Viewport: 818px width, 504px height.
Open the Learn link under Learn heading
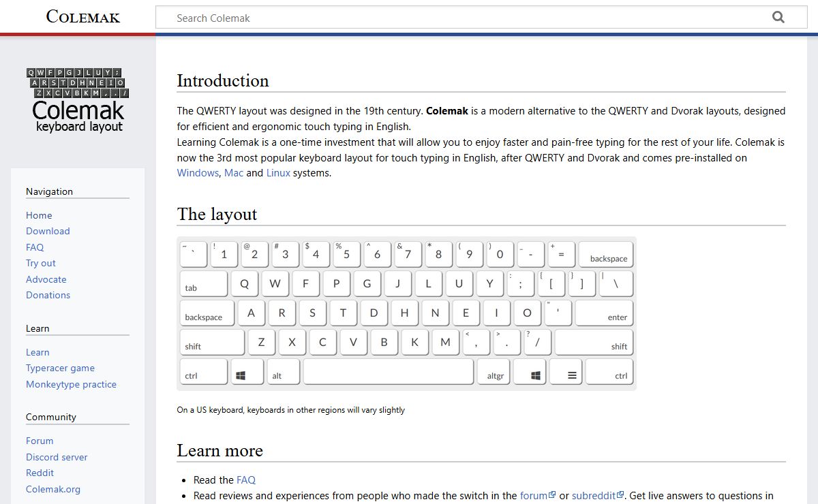point(37,352)
